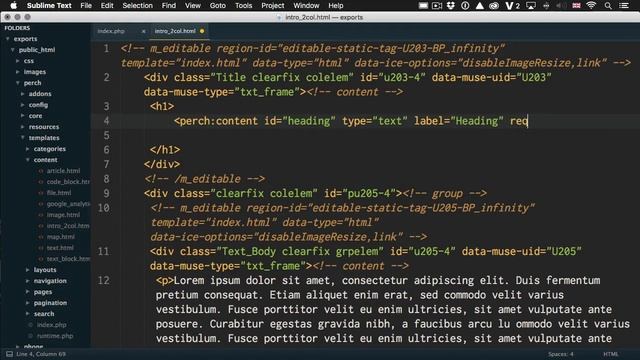Open file.html in the sidebar
This screenshot has height=360, width=640.
click(x=59, y=193)
